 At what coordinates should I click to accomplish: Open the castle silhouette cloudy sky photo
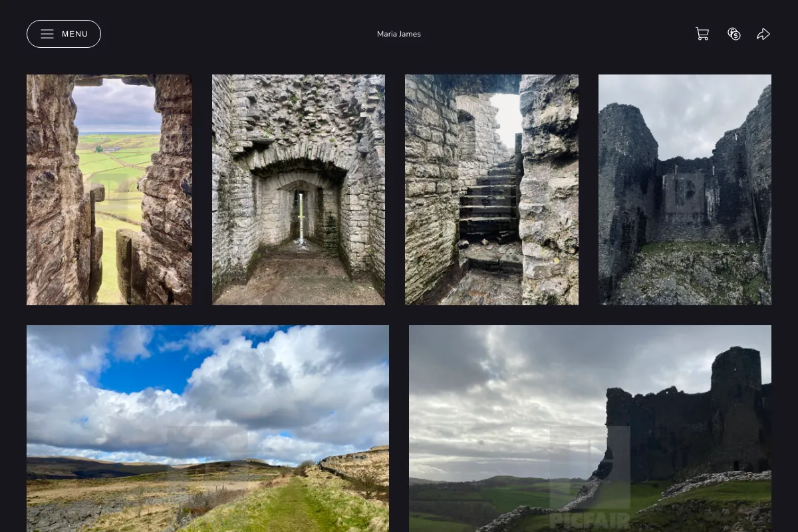(590, 428)
